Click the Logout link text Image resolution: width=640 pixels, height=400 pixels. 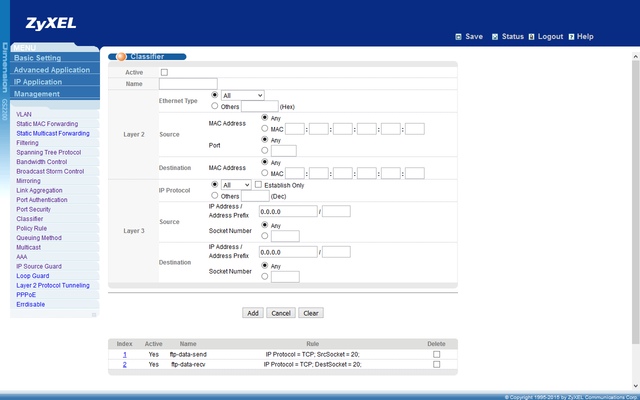tap(550, 37)
